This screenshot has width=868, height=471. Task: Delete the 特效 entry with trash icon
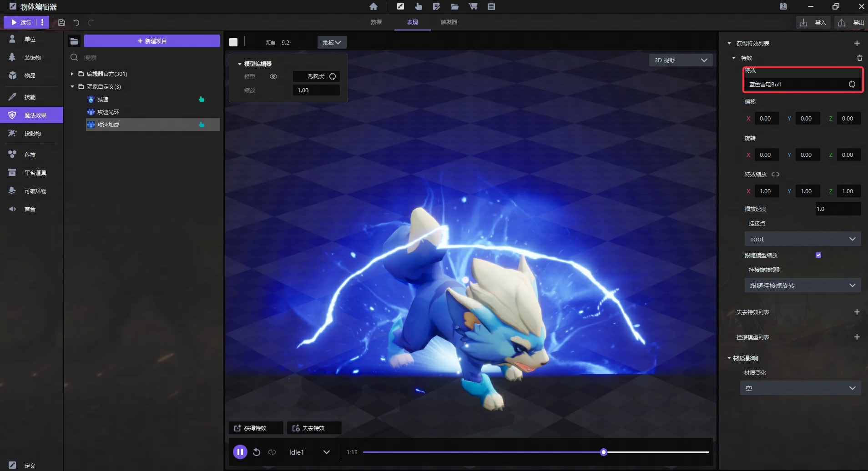tap(860, 58)
